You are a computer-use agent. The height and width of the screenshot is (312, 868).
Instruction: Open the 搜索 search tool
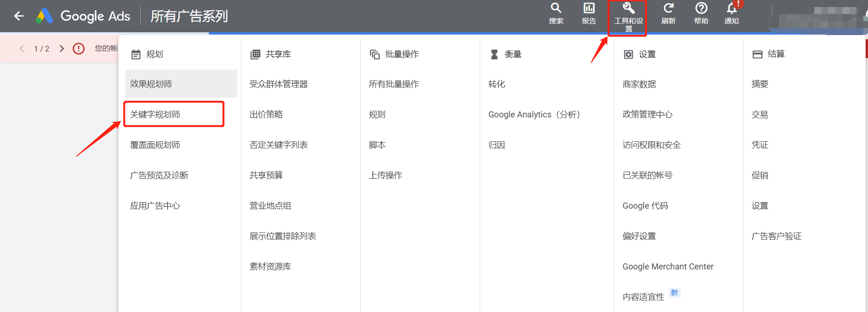coord(556,14)
